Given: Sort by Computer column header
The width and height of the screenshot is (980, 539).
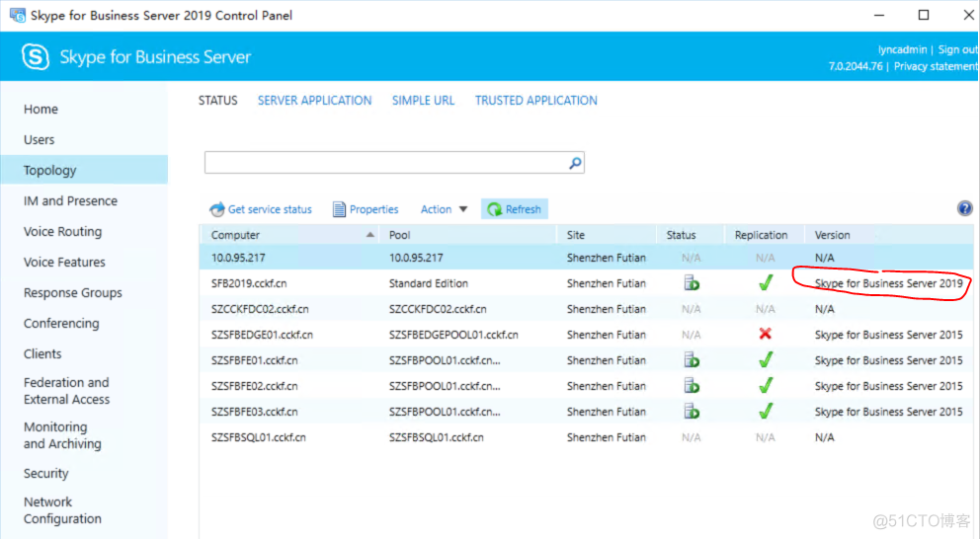Looking at the screenshot, I should 288,235.
